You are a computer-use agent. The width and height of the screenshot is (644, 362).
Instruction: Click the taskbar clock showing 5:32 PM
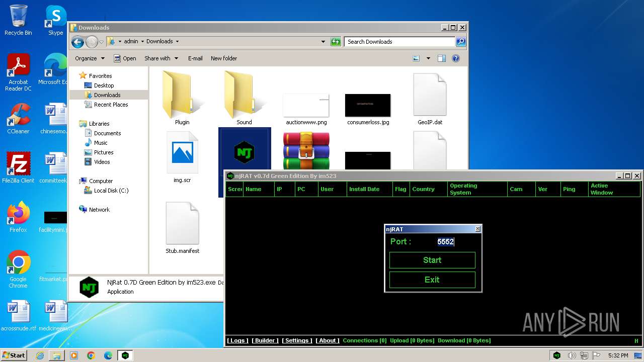point(618,355)
